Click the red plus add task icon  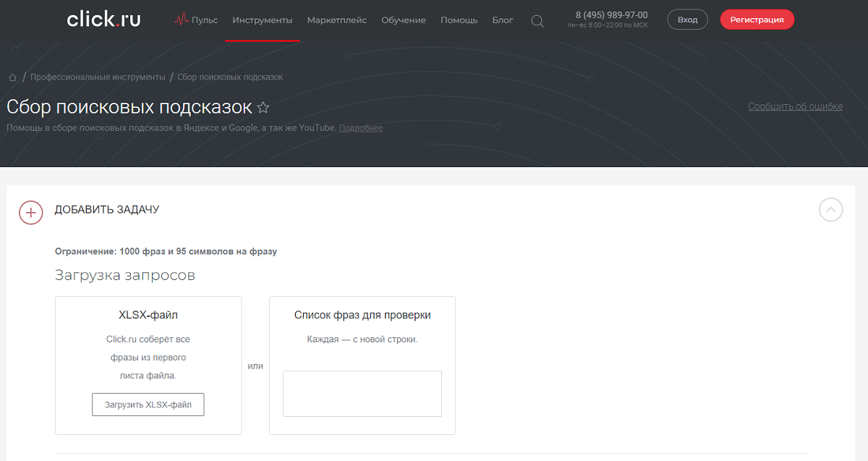tap(31, 212)
